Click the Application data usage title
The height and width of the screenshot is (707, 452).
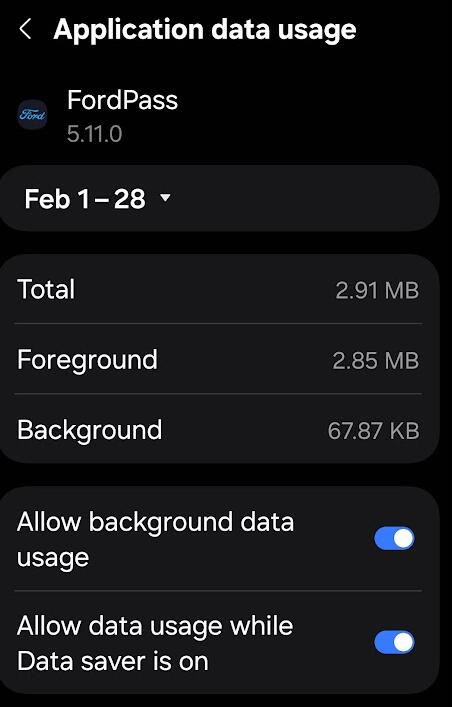click(x=205, y=29)
